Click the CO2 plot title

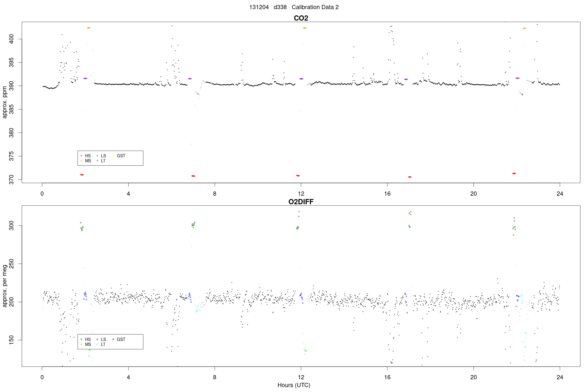[301, 18]
